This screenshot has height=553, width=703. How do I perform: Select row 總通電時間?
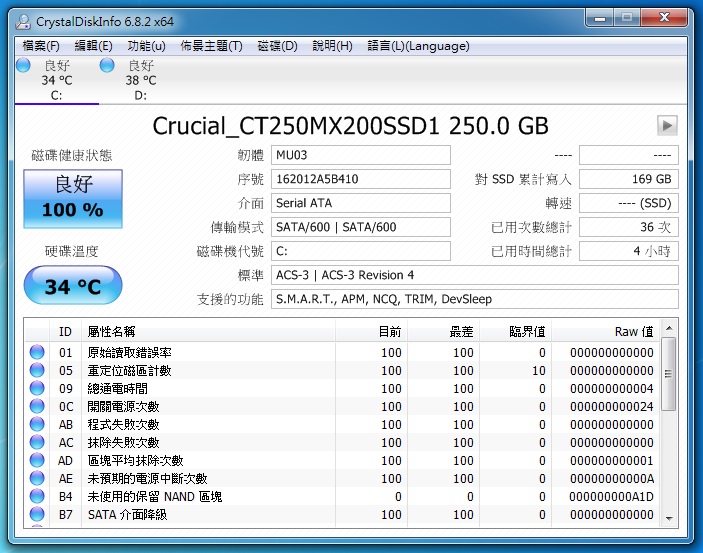[342, 388]
